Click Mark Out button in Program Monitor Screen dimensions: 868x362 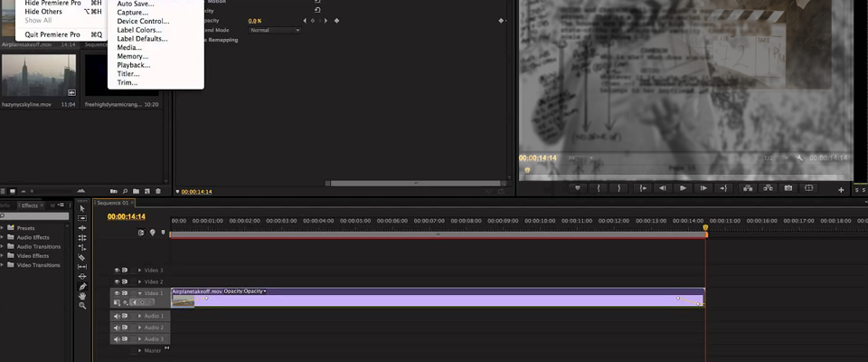pyautogui.click(x=618, y=188)
